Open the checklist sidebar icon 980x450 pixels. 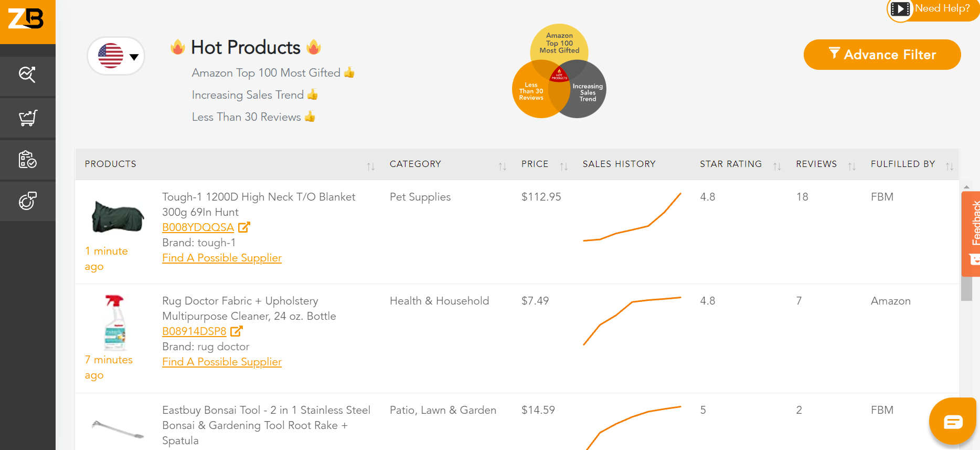point(27,159)
